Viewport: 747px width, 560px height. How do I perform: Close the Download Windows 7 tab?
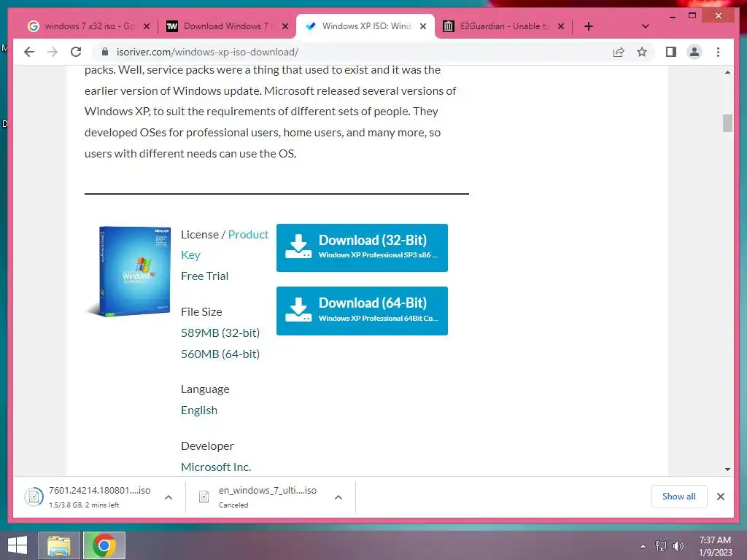285,26
